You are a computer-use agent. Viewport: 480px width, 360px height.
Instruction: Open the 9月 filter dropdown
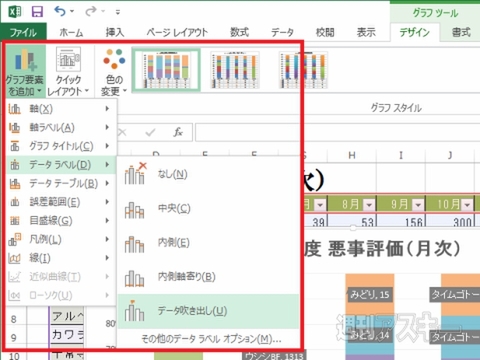(418, 204)
